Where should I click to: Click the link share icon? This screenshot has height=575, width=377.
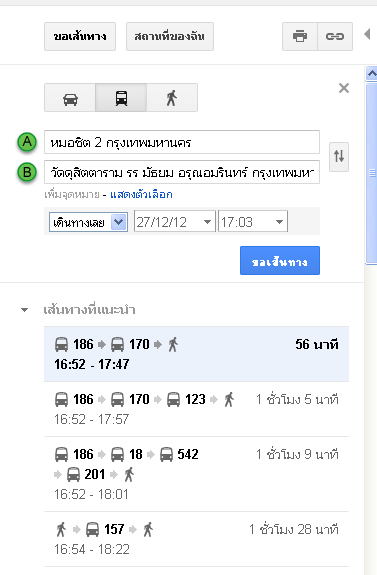coord(335,36)
